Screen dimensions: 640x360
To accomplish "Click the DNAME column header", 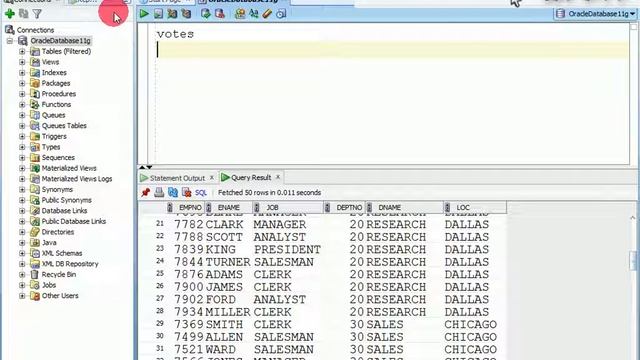I will click(404, 207).
